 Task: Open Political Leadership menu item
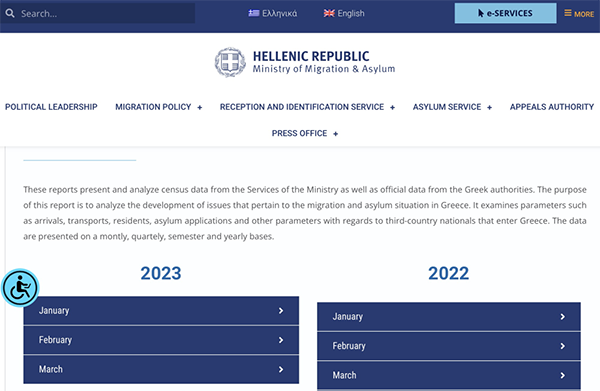tap(51, 107)
